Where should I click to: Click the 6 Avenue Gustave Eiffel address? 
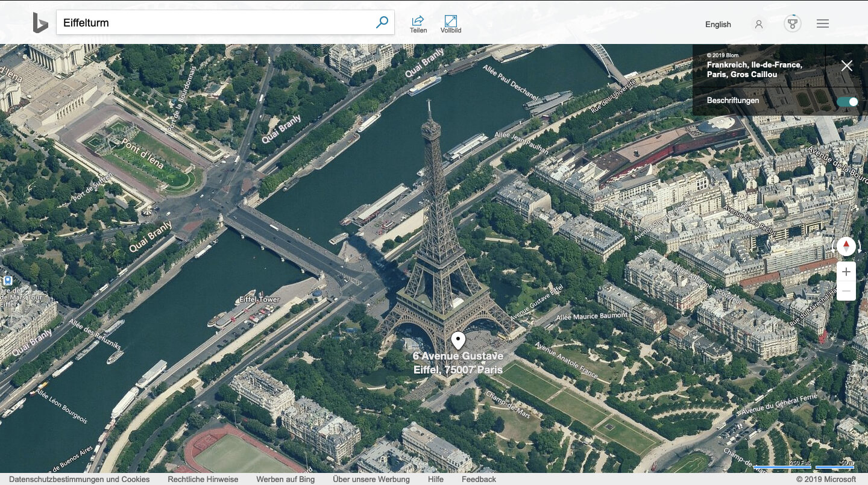[458, 363]
